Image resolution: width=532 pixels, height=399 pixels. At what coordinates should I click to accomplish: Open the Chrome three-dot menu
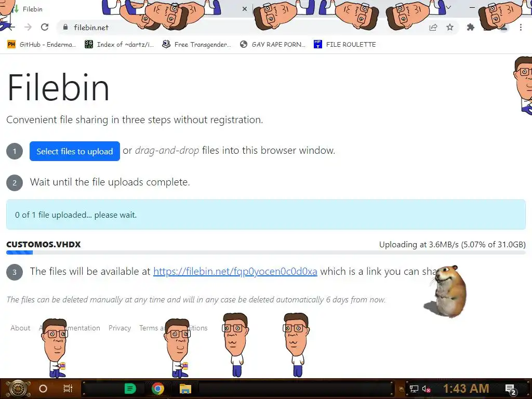click(521, 27)
